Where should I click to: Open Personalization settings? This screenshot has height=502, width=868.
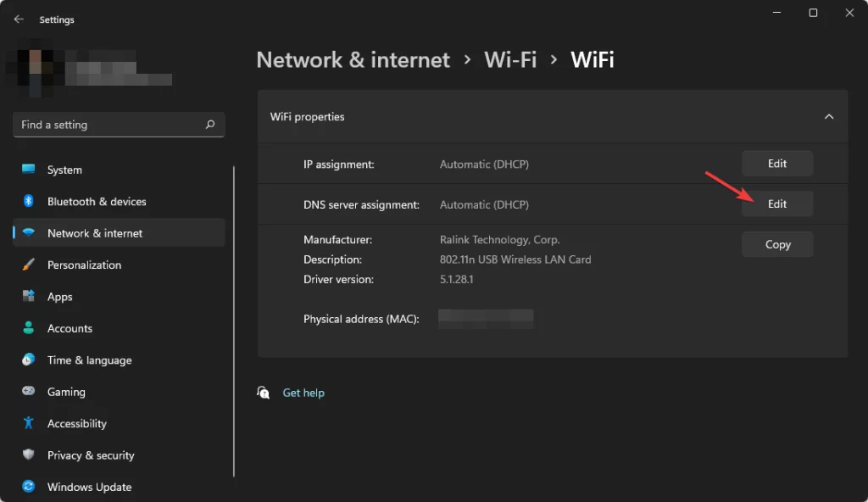coord(28,265)
